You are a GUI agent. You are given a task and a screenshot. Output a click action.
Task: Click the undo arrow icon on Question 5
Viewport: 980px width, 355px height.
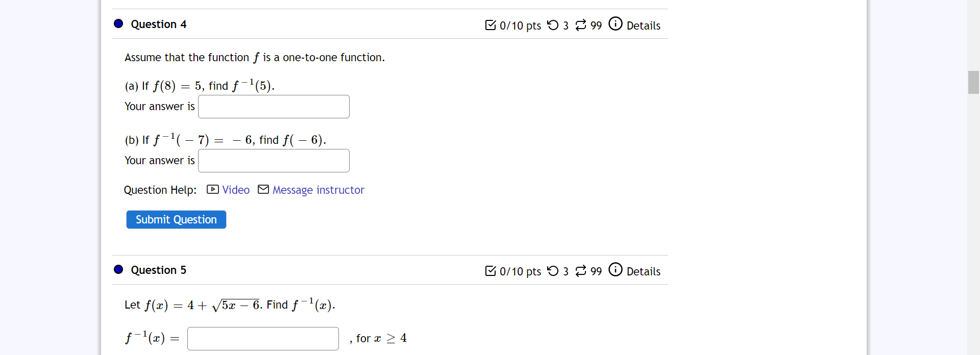click(553, 271)
